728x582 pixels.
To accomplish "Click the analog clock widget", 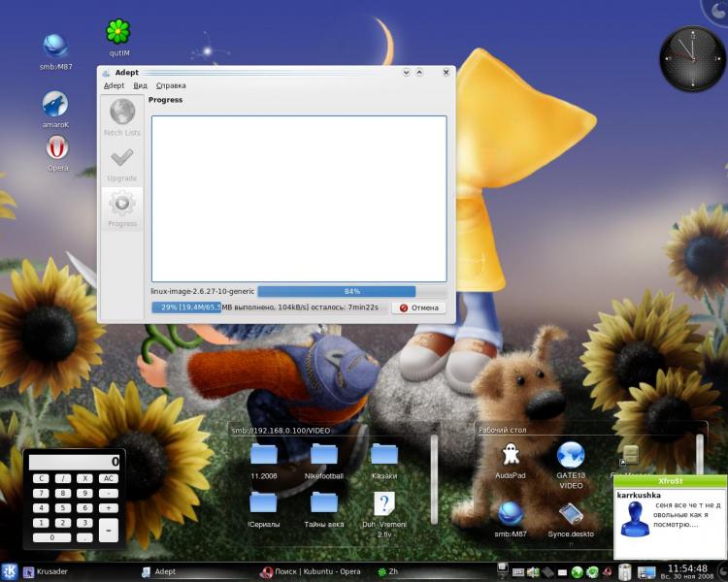I will click(693, 58).
